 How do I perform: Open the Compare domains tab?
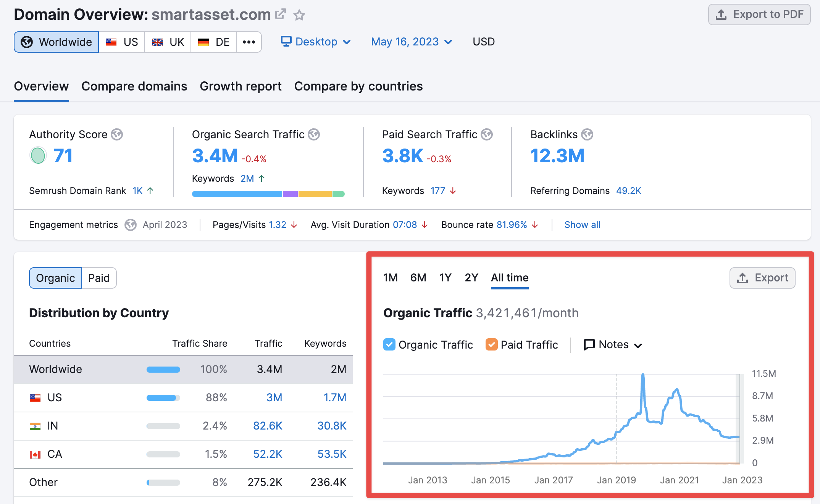pyautogui.click(x=134, y=86)
